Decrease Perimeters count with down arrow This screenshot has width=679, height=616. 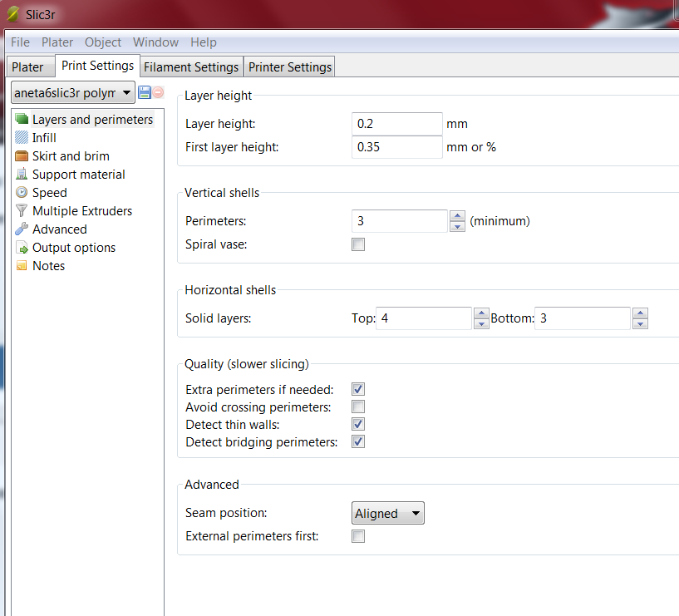(457, 227)
